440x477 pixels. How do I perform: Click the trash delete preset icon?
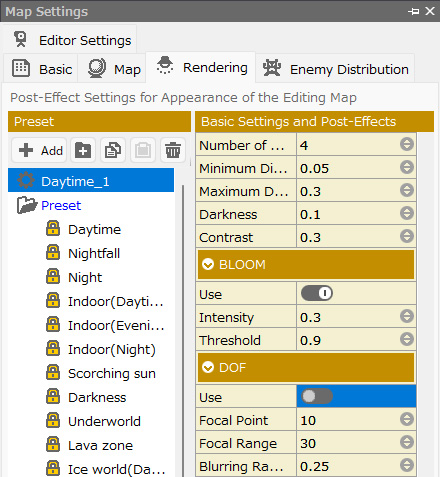click(x=173, y=150)
